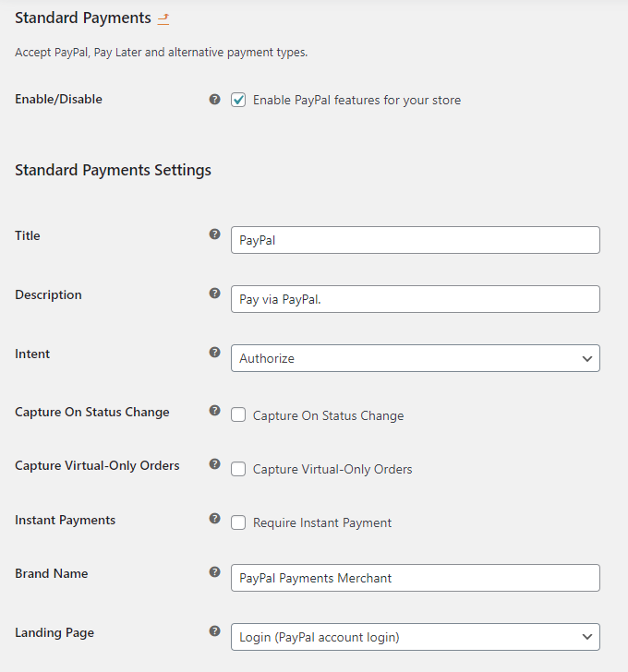Screen dimensions: 628x672
Task: Focus the Description text field
Action: (x=415, y=299)
